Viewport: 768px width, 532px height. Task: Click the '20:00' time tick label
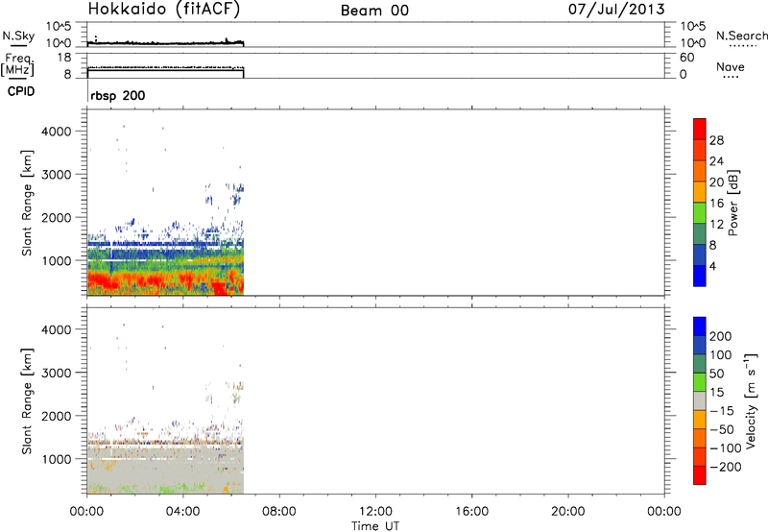[x=567, y=512]
